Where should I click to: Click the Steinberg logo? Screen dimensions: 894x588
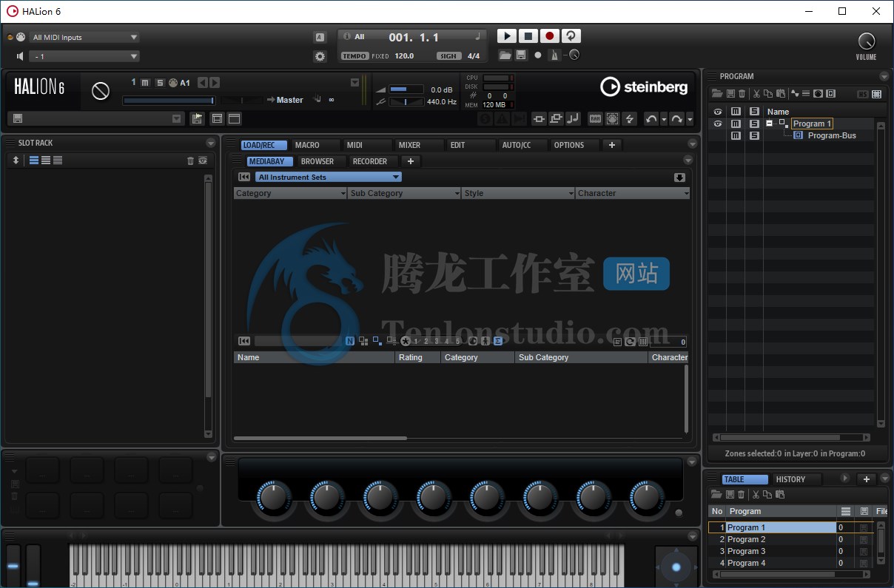644,87
